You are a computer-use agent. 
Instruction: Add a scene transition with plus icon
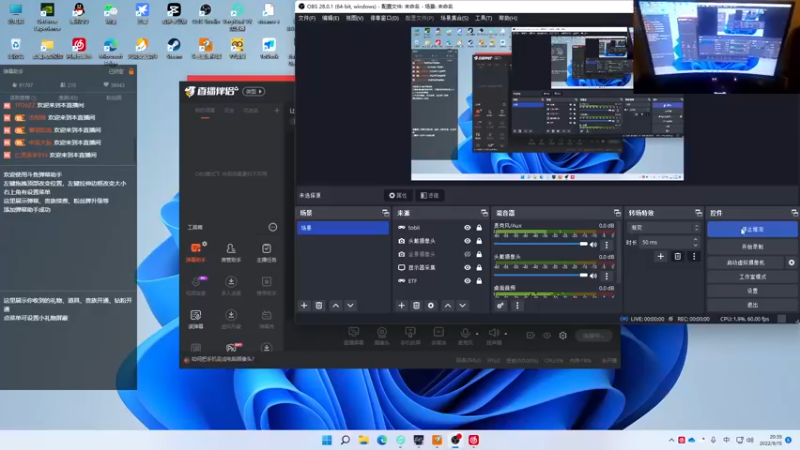coord(661,257)
